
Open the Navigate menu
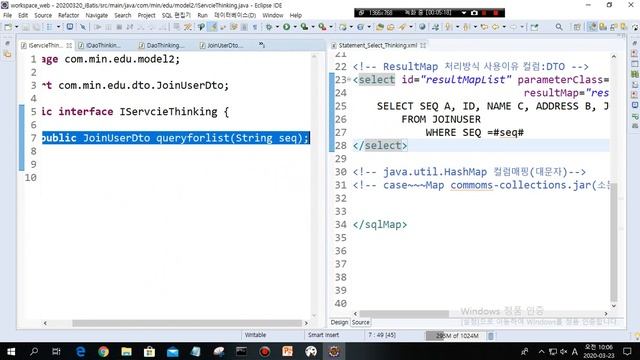[96, 16]
